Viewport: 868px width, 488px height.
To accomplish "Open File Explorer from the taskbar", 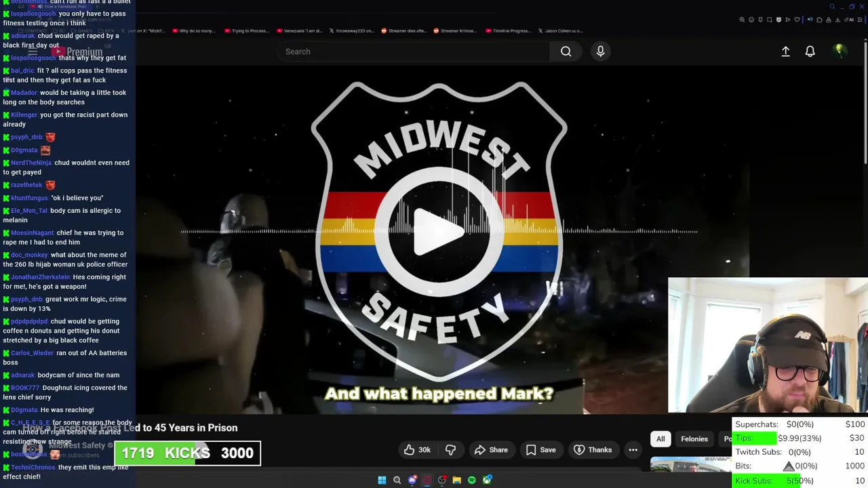I will coord(457,480).
